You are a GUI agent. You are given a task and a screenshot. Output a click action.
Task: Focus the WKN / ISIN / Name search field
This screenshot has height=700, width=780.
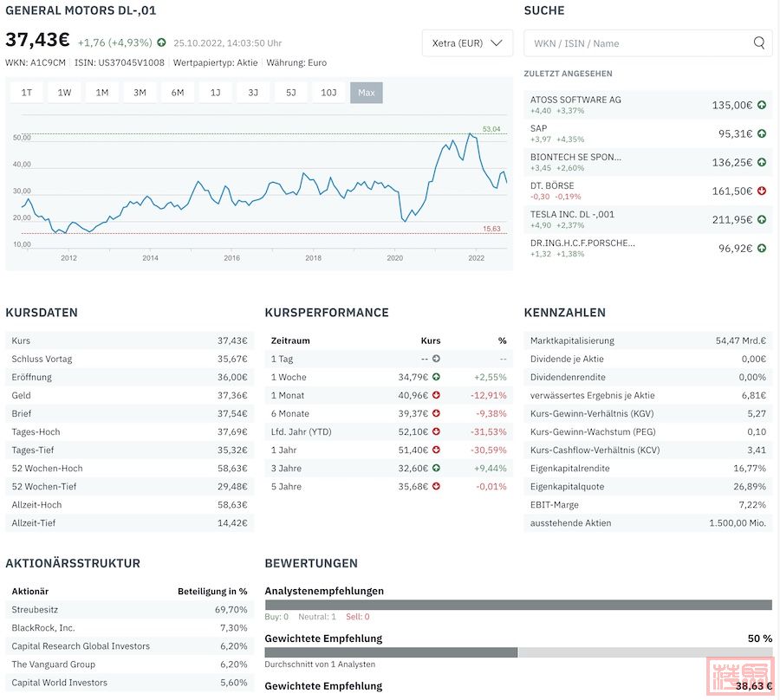click(647, 43)
